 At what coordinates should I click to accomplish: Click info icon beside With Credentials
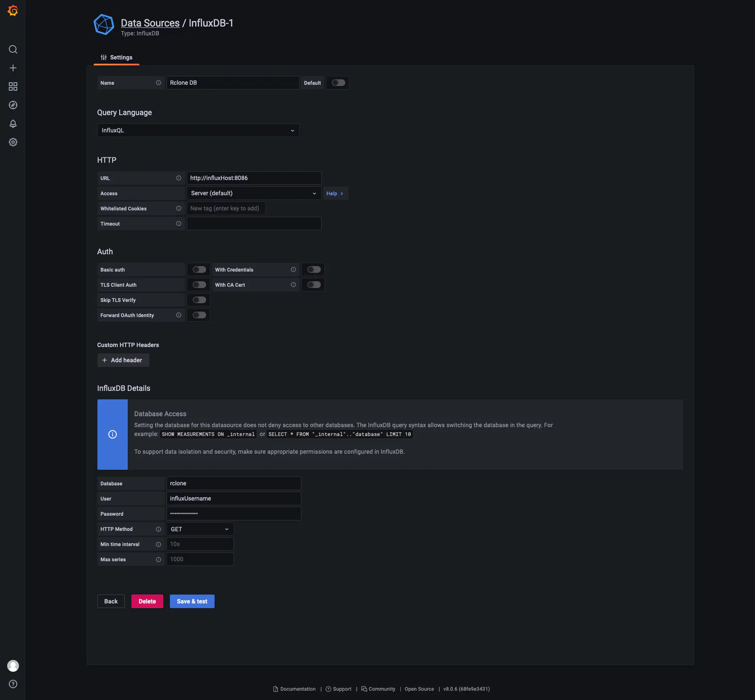point(293,269)
